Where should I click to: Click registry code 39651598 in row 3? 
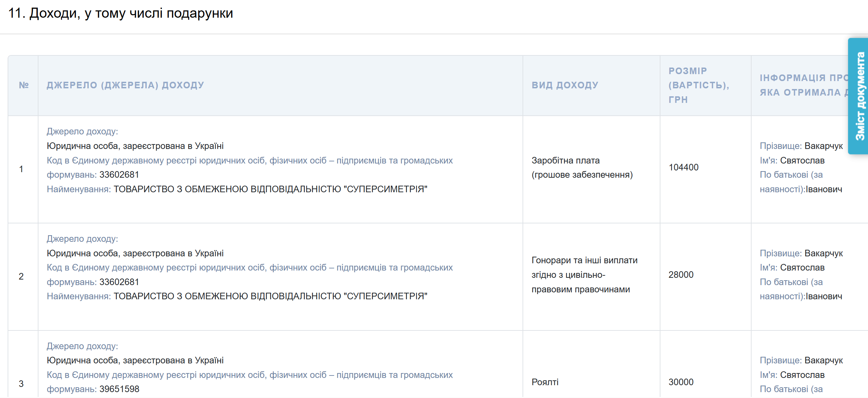click(119, 389)
